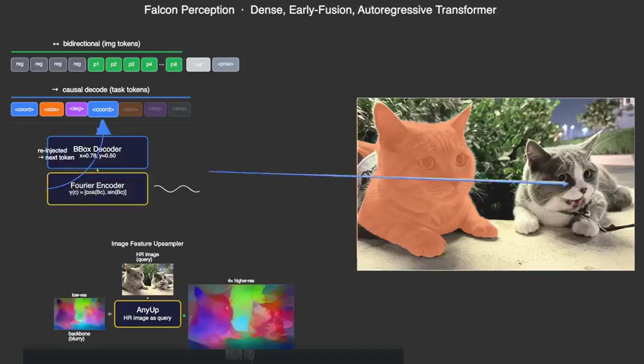This screenshot has width=644, height=364.
Task: Click the purple <seg> task token
Action: pyautogui.click(x=76, y=109)
